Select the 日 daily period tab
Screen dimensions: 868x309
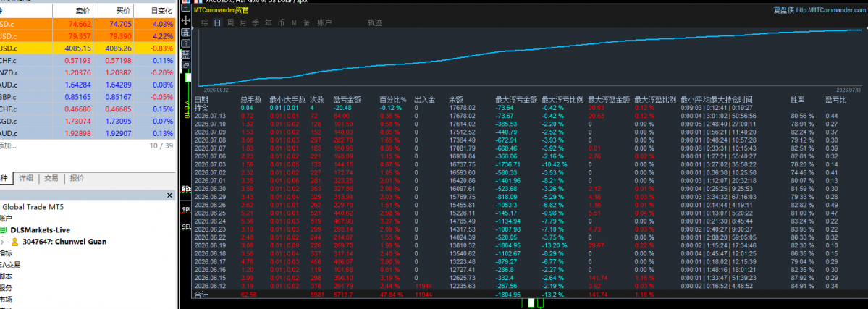tap(218, 22)
